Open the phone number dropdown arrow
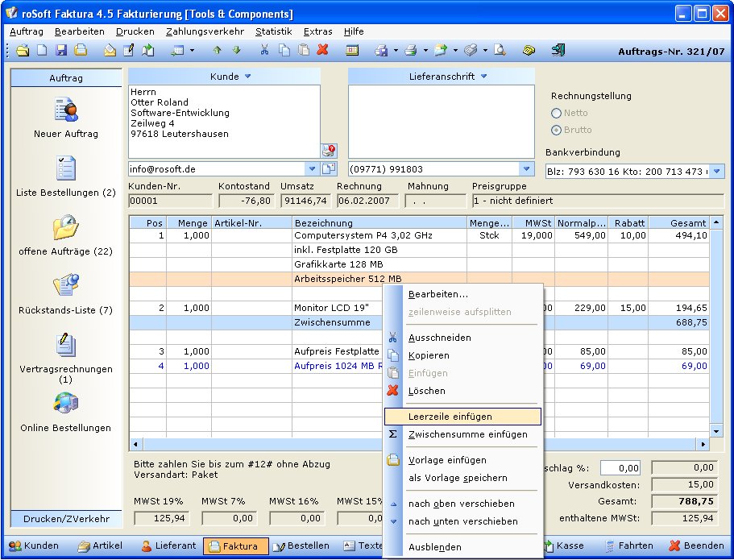Image resolution: width=734 pixels, height=560 pixels. point(526,169)
